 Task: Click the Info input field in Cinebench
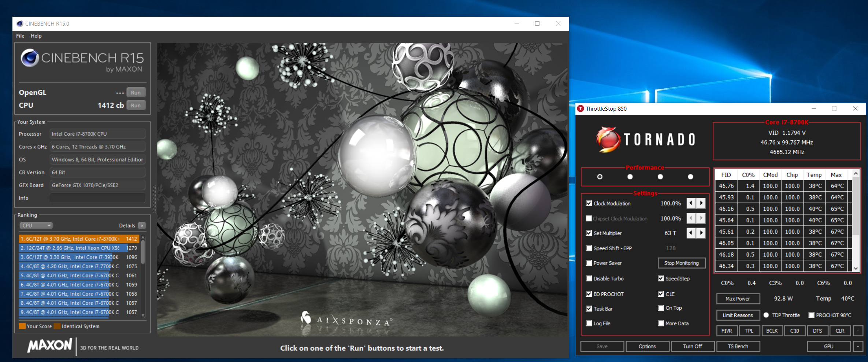[x=97, y=198]
